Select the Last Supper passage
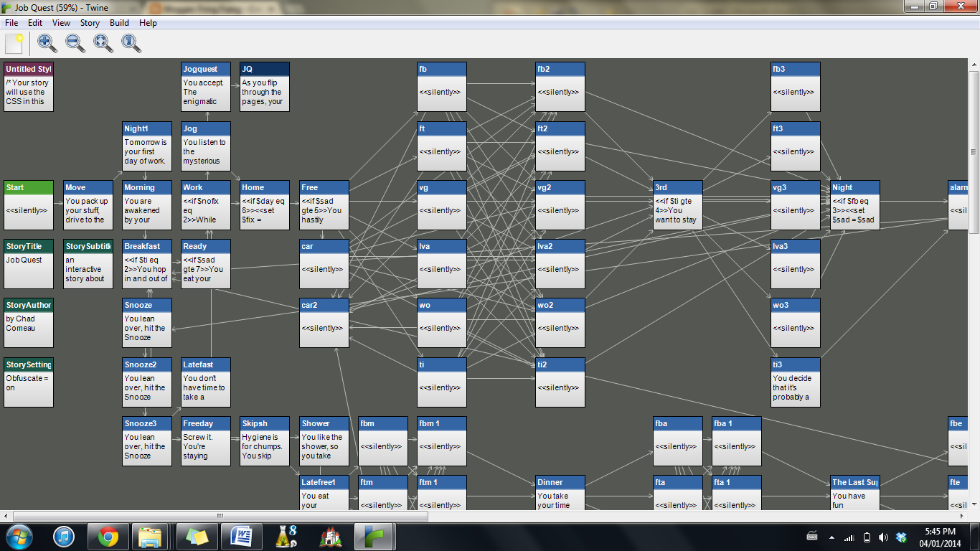Image resolution: width=980 pixels, height=551 pixels. click(855, 493)
